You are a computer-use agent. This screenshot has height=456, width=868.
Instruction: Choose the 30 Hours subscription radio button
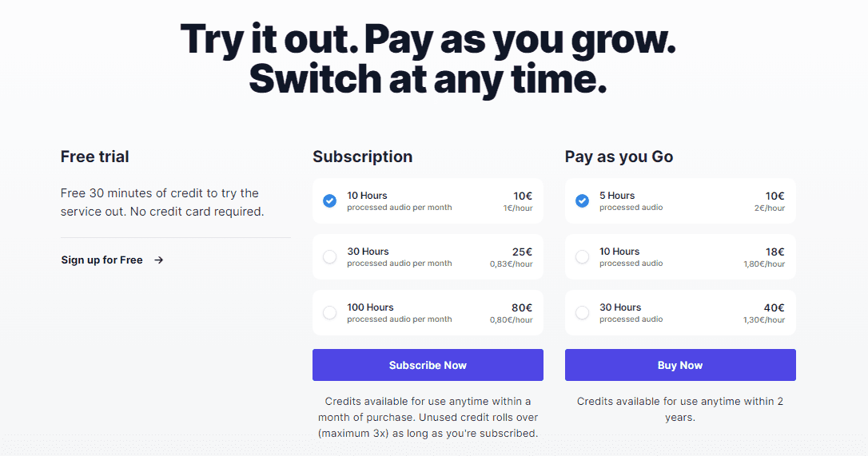coord(329,256)
